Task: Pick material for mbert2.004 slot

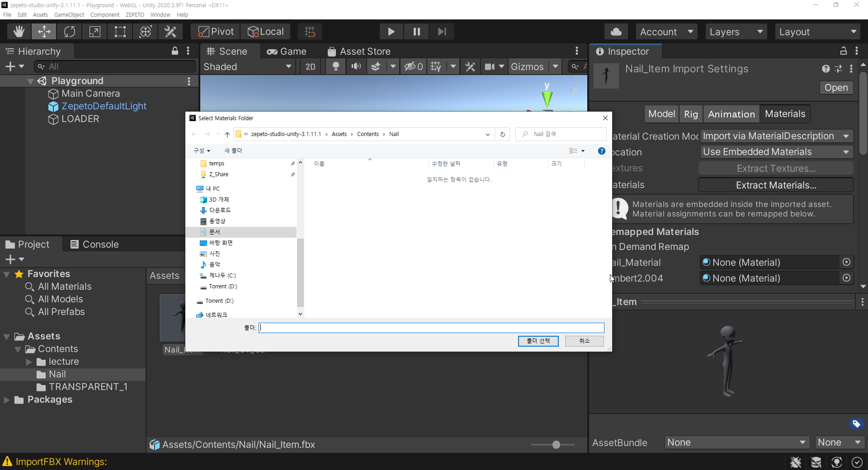Action: (846, 278)
